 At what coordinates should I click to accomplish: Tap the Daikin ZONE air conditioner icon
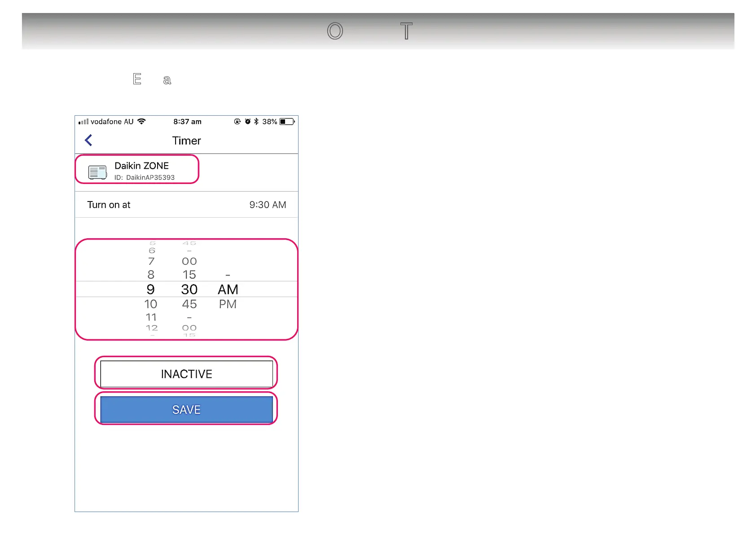[x=97, y=172]
